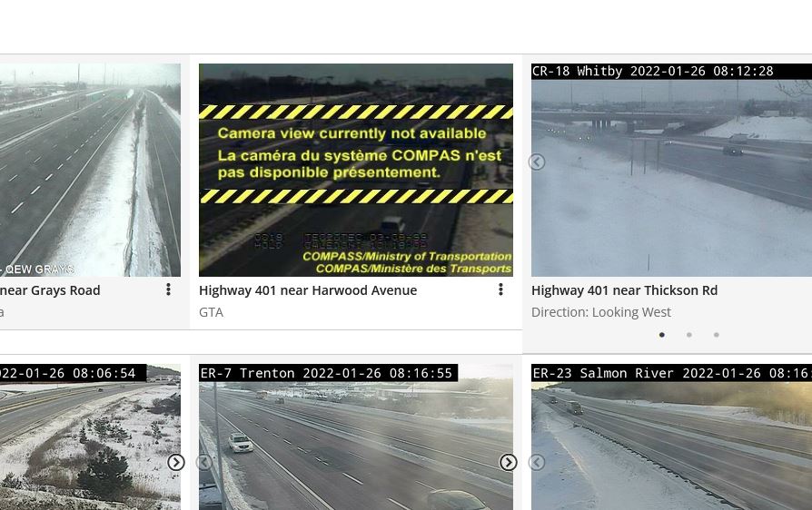Open the 'near Grays Road' camera title
The image size is (812, 510).
pyautogui.click(x=50, y=290)
